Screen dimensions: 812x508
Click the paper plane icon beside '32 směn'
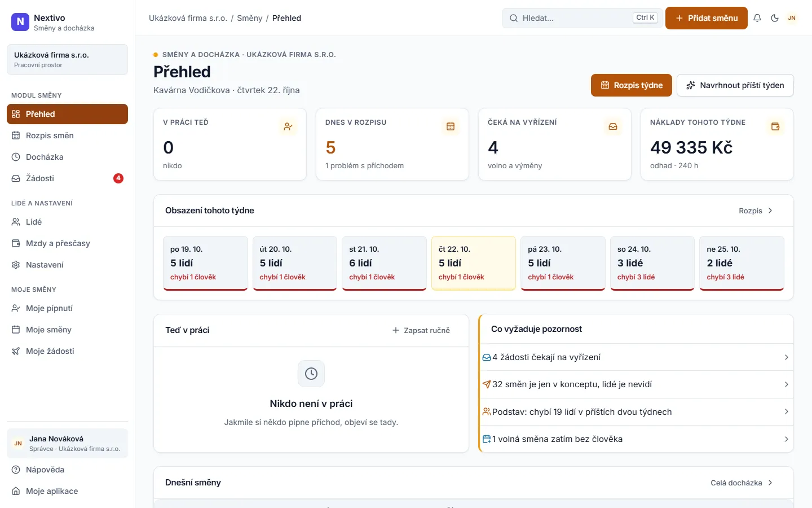[487, 384]
